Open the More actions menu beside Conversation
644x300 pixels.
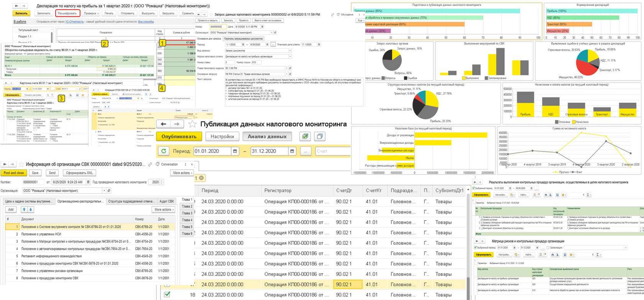pyautogui.click(x=182, y=173)
